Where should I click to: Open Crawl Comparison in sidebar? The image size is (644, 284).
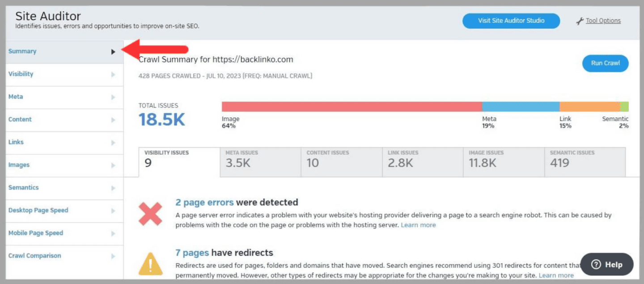coord(34,256)
